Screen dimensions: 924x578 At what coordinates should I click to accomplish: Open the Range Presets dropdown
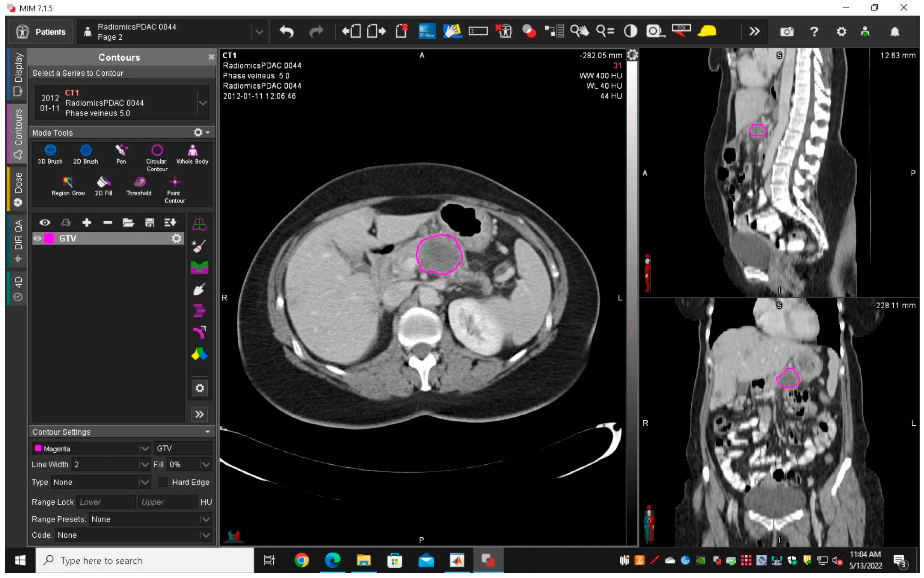(x=205, y=519)
